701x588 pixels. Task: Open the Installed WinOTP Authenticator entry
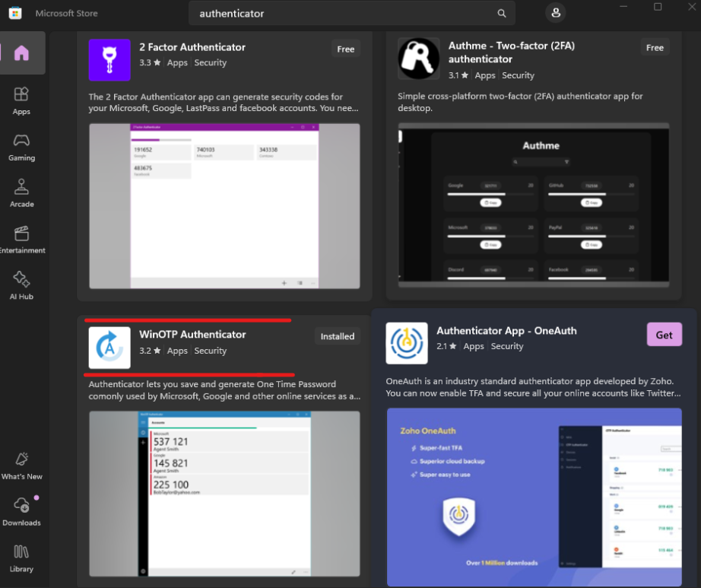point(337,335)
